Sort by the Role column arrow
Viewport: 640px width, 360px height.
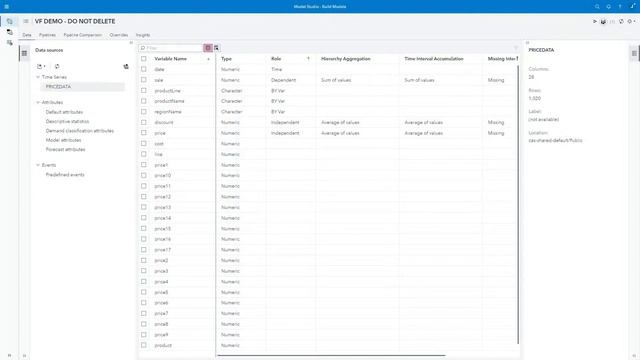308,59
